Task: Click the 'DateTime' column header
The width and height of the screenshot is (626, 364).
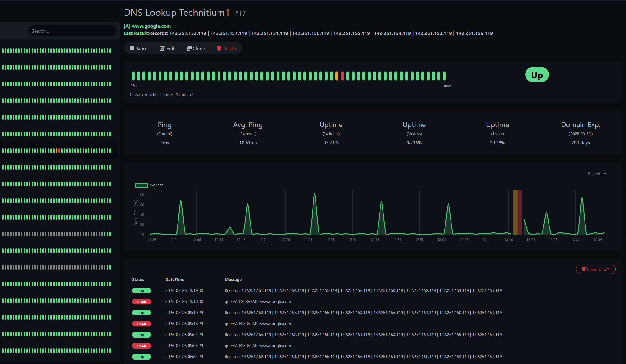Action: click(x=175, y=279)
